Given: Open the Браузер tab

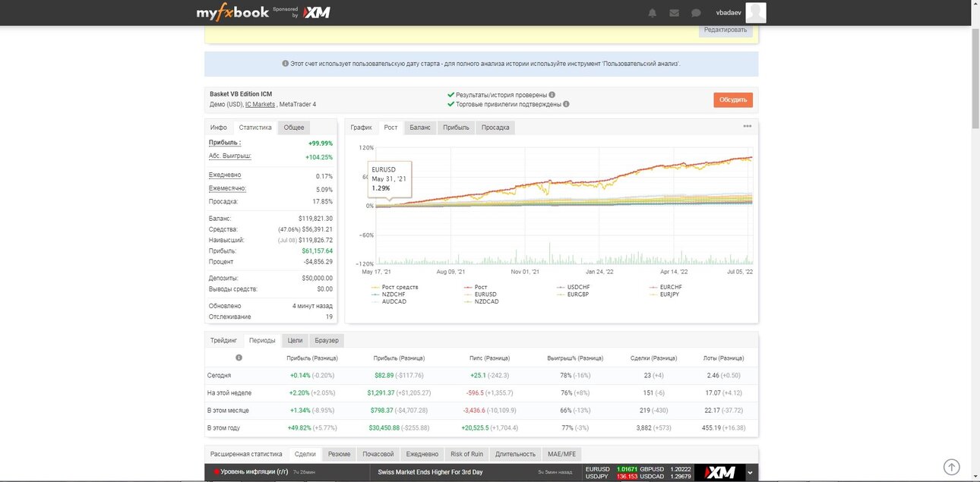Looking at the screenshot, I should 327,340.
